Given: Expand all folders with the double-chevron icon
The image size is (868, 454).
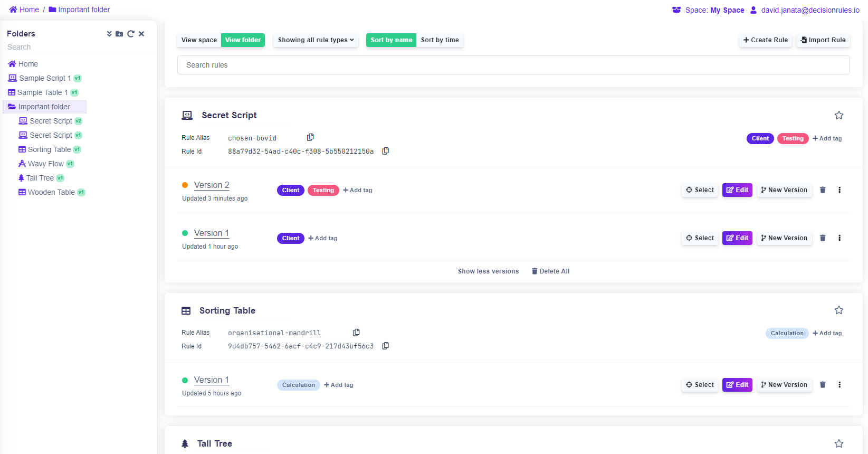Looking at the screenshot, I should (x=109, y=34).
